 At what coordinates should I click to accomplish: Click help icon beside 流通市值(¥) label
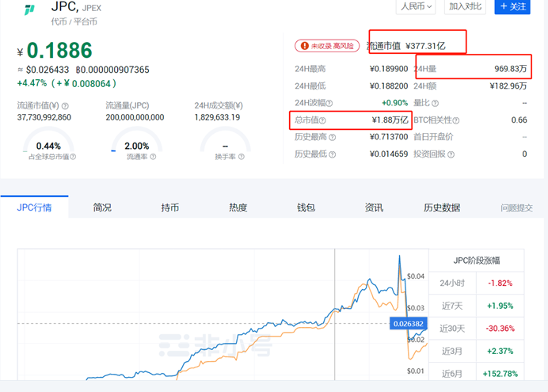(65, 106)
